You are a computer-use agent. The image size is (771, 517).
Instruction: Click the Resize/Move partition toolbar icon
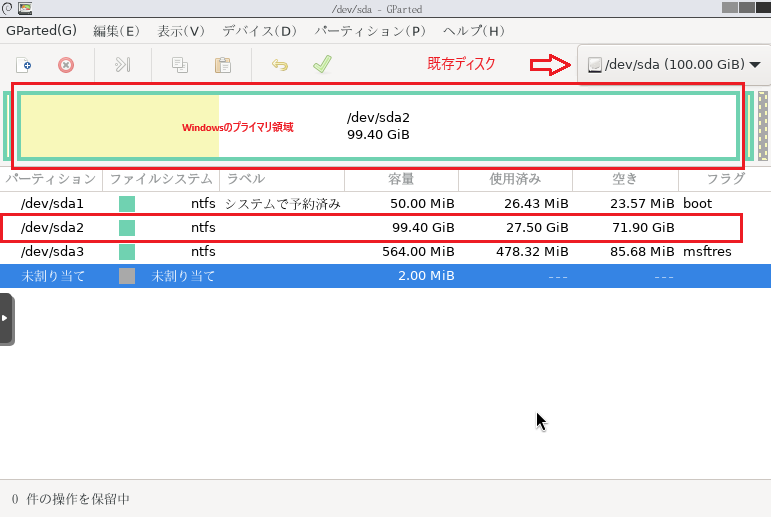click(122, 65)
